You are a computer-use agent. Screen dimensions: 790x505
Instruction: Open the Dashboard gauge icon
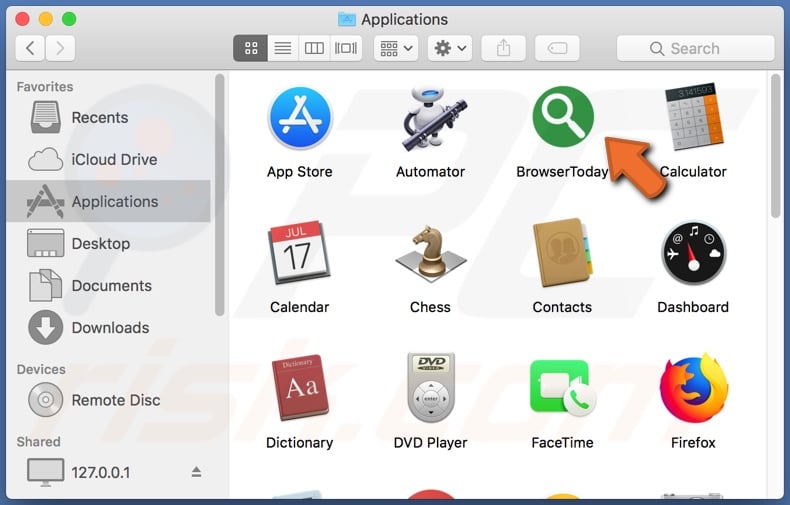point(694,253)
